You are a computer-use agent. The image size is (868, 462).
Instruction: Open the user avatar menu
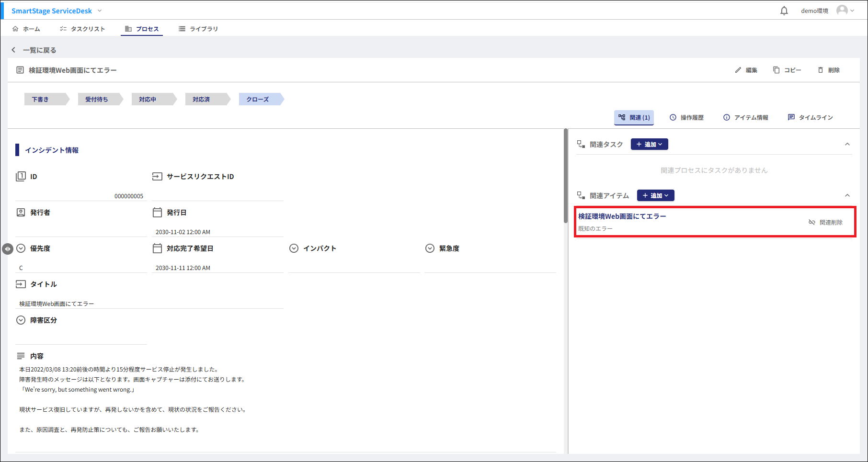click(x=845, y=11)
